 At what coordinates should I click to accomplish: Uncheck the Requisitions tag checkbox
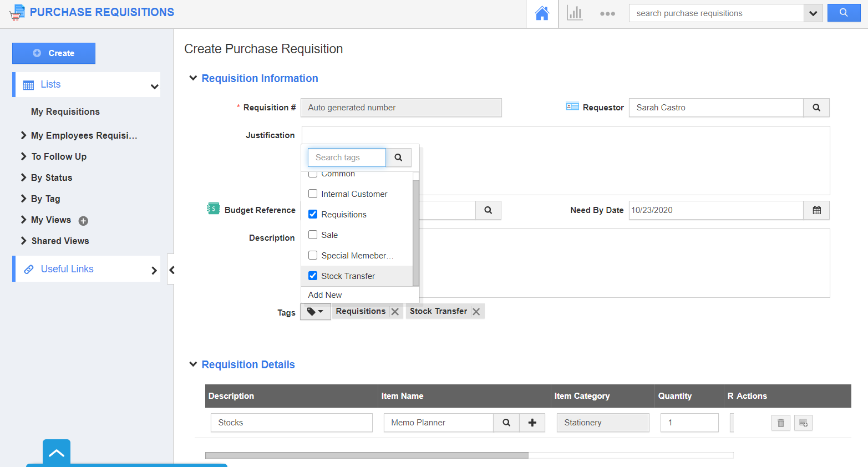pos(313,215)
